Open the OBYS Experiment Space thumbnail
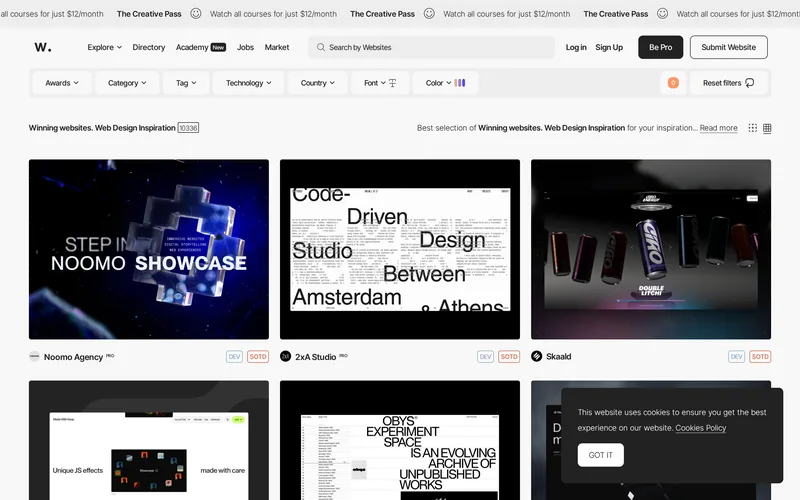Screen dimensions: 800x500 pyautogui.click(x=400, y=440)
